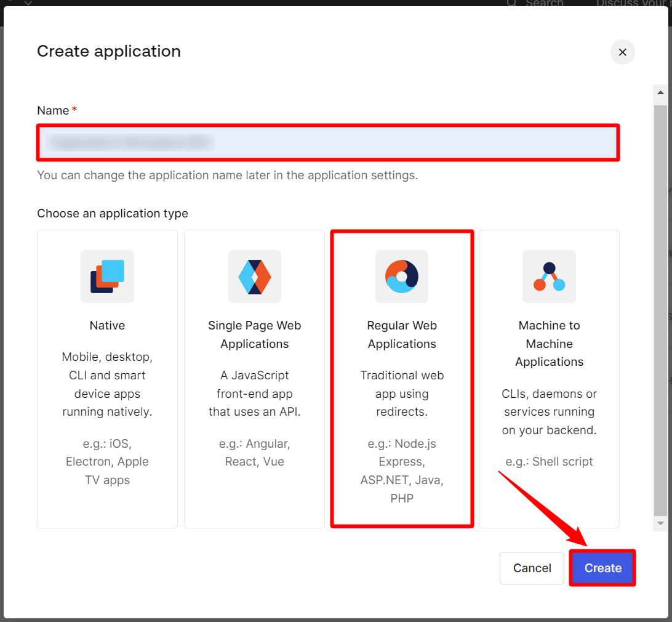Screen dimensions: 672x622
Task: Select the "Native" type title
Action: (107, 326)
